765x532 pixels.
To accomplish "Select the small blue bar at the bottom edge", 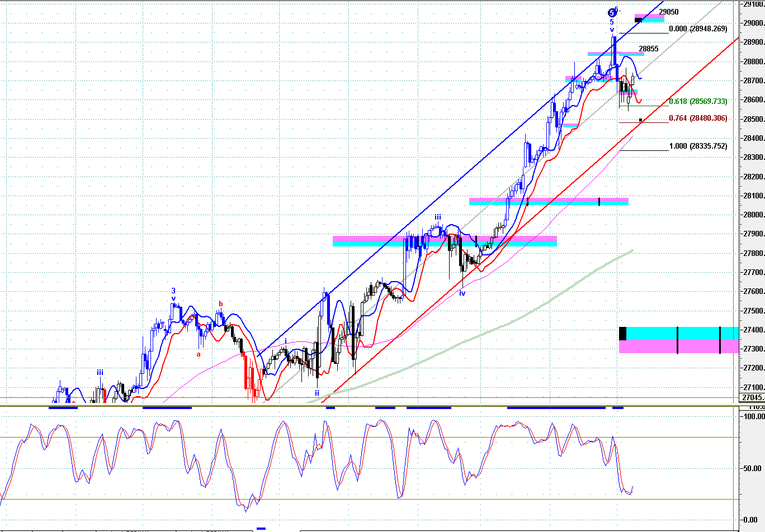I will pos(261,529).
